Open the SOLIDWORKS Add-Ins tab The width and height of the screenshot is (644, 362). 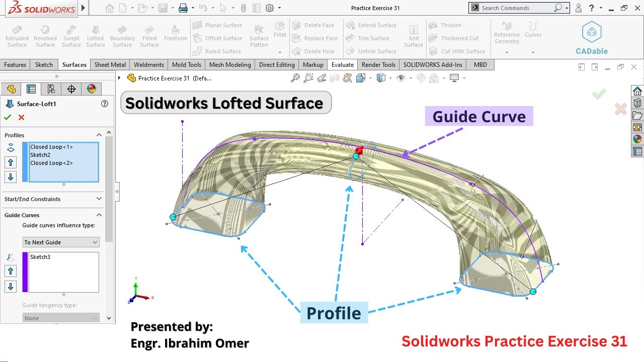pyautogui.click(x=433, y=65)
